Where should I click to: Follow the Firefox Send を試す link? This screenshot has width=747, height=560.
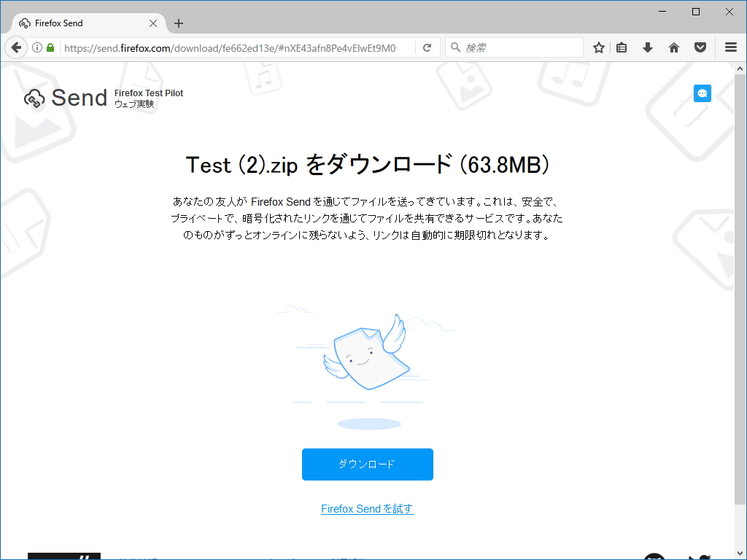367,508
